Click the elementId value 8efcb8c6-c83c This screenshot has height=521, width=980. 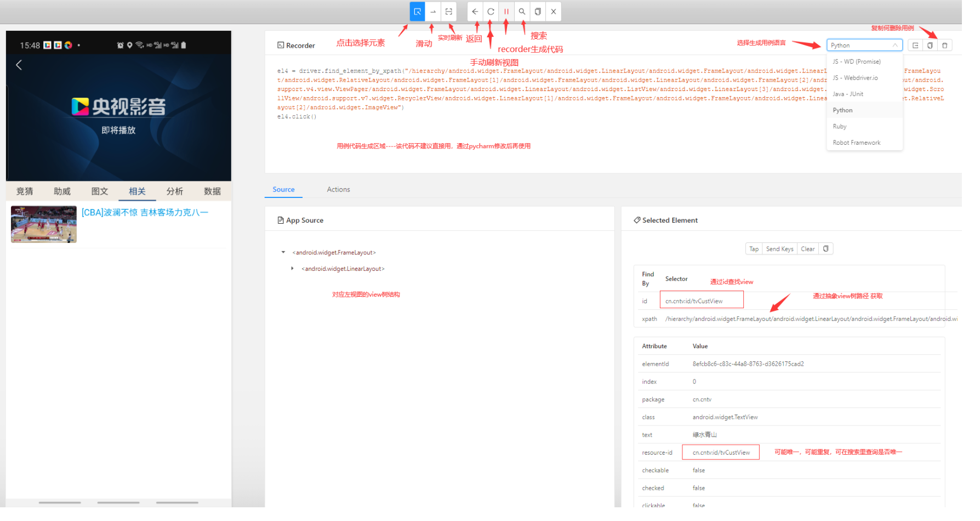748,364
